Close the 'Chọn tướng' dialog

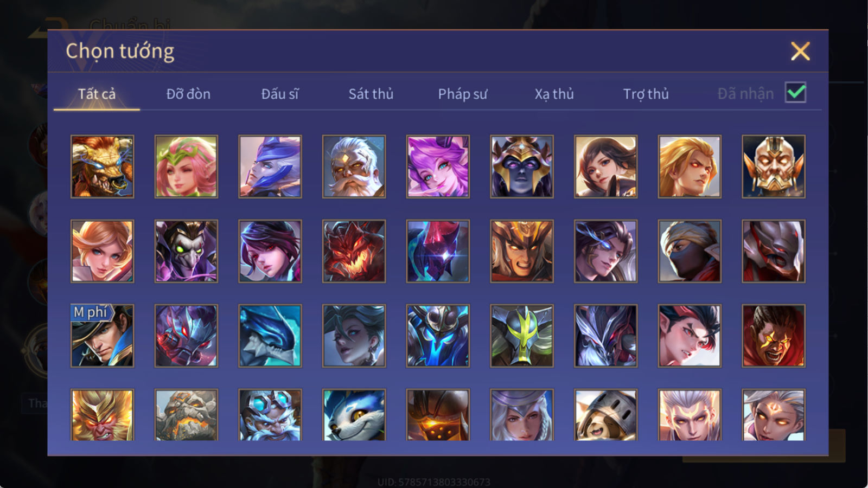coord(800,52)
